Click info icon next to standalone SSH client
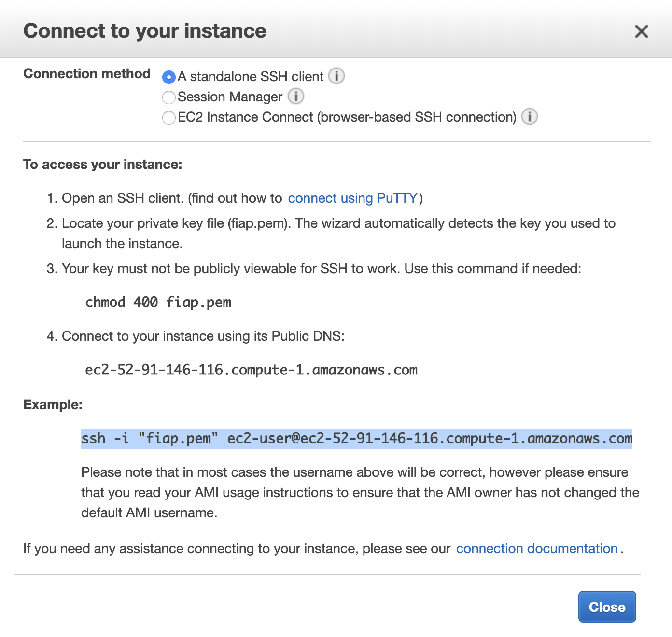The image size is (672, 637). point(336,76)
